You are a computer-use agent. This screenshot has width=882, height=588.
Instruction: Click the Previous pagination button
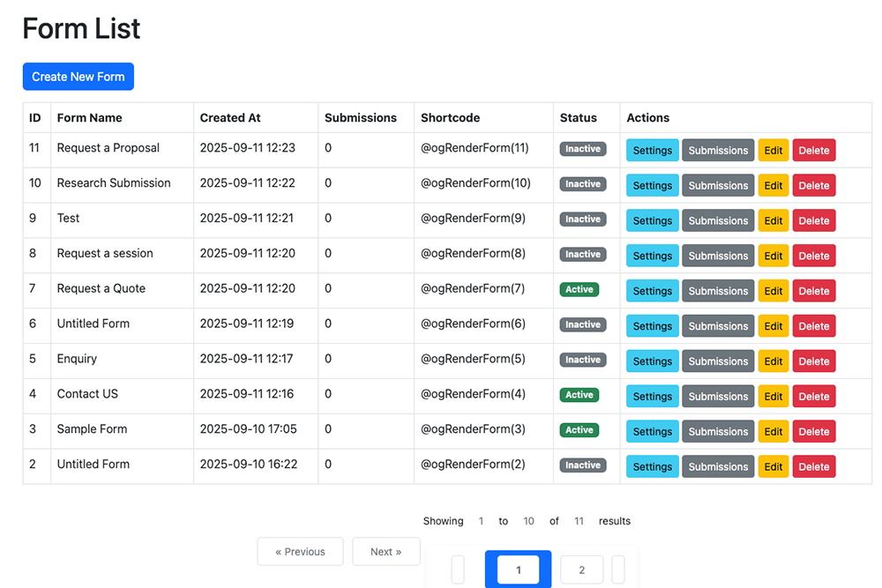coord(300,551)
